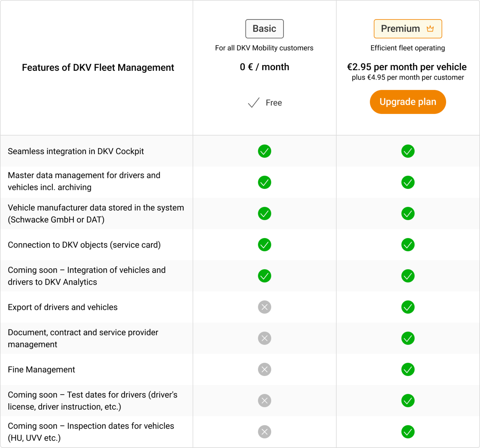Click Premium check for Inspection dates for vehicles
Image resolution: width=480 pixels, height=448 pixels.
[x=408, y=432]
